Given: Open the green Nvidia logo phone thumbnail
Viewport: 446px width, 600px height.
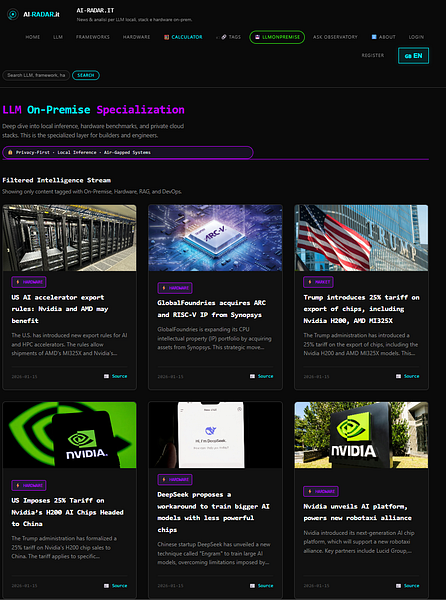Looking at the screenshot, I should [x=69, y=435].
